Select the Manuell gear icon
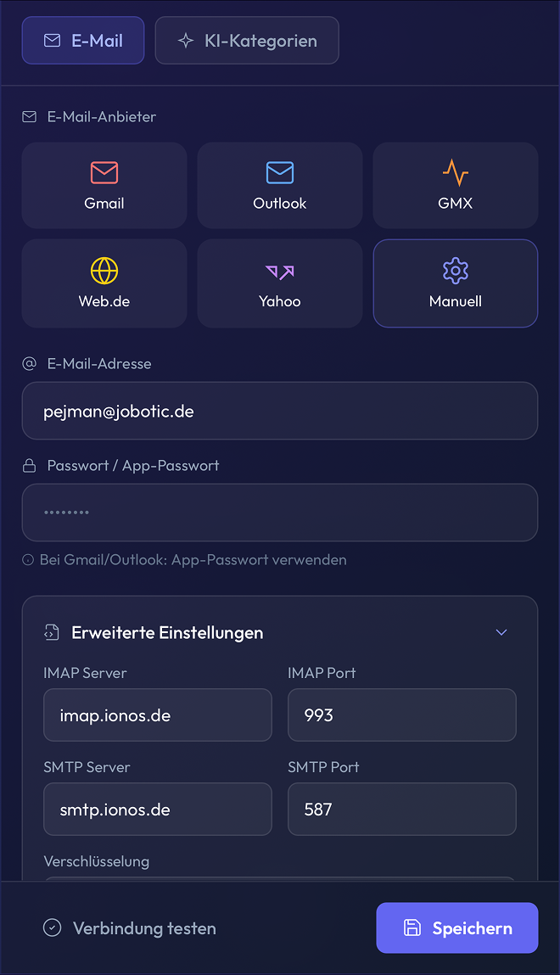Screen dimensions: 560x975 tap(456, 271)
